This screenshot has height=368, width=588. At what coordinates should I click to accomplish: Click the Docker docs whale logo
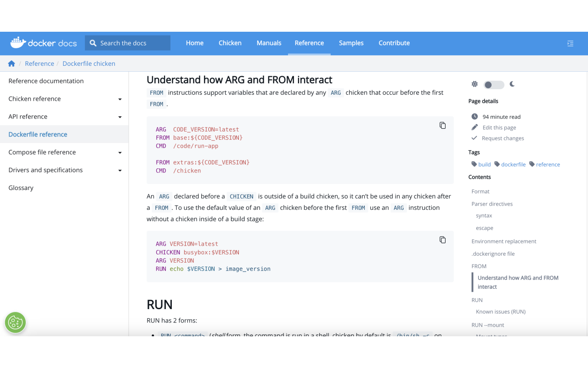click(44, 43)
